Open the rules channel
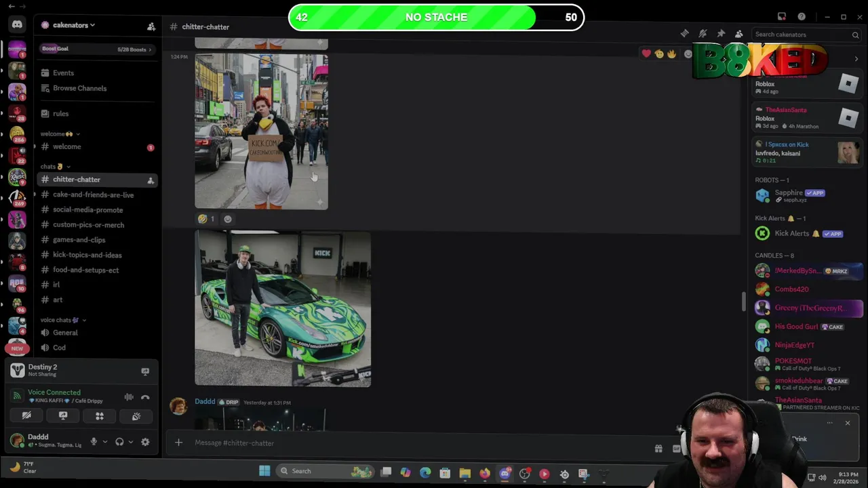The image size is (868, 488). tap(60, 114)
